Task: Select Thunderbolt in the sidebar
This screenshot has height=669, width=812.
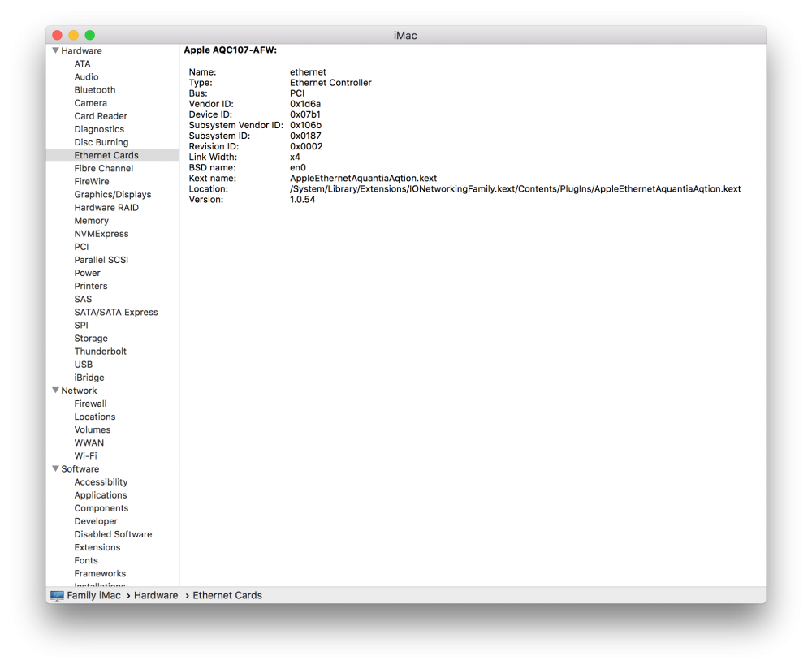Action: [100, 351]
